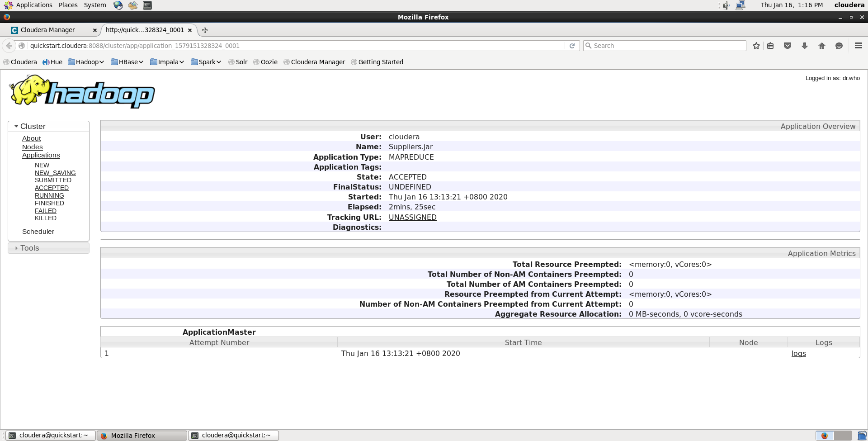
Task: Open the Cloudera bookmark
Action: [x=20, y=62]
